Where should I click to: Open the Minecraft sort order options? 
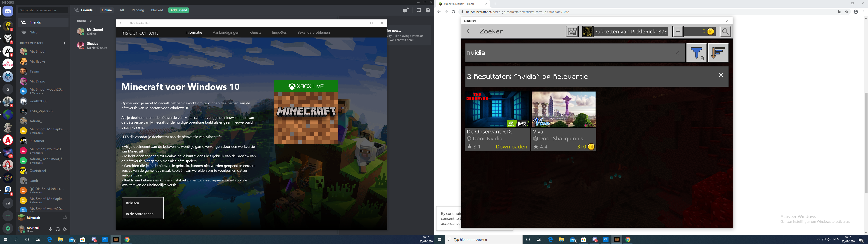pyautogui.click(x=718, y=53)
